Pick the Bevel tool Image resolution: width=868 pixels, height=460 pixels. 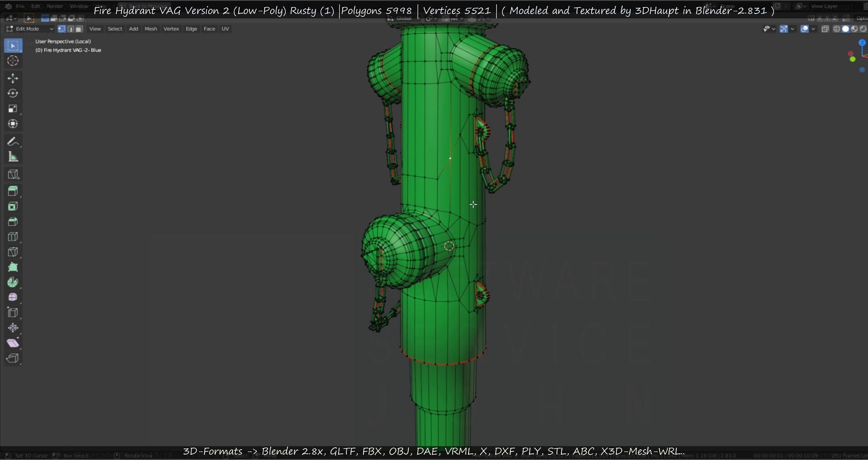pyautogui.click(x=13, y=221)
